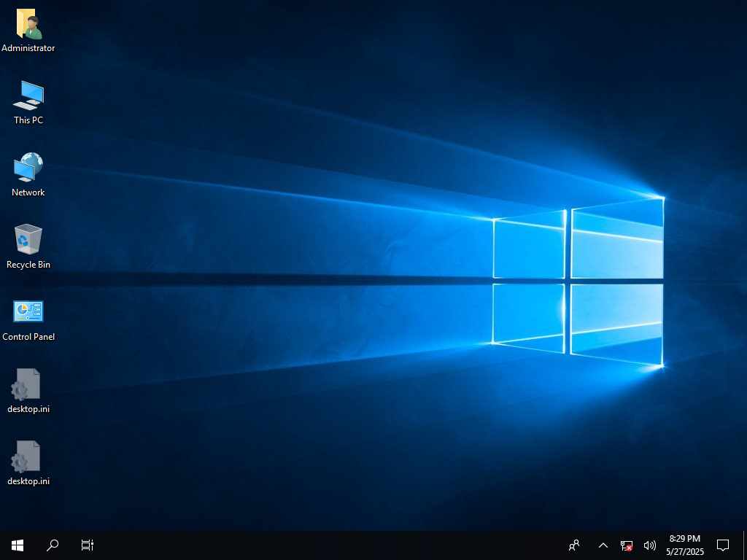Open the Windows Start menu

pos(18,545)
